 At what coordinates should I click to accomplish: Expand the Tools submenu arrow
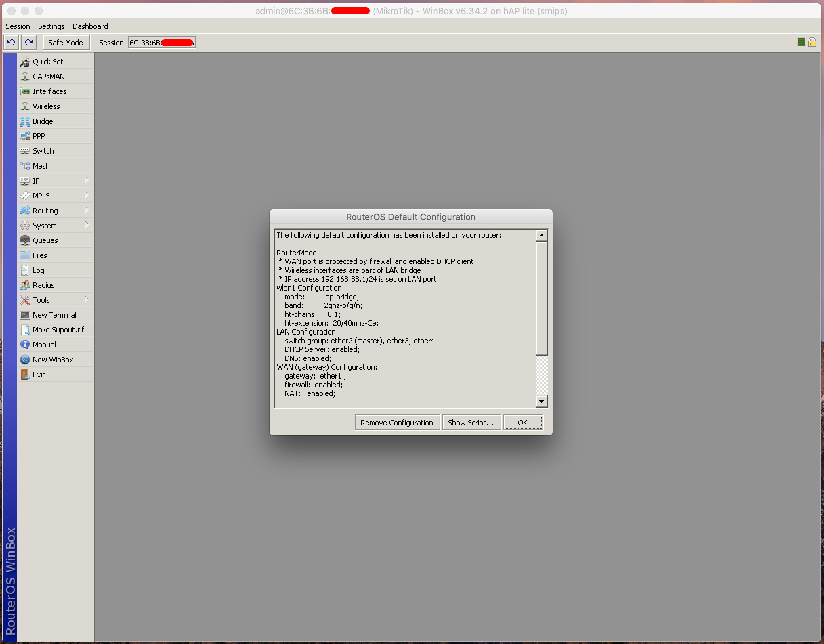click(x=86, y=299)
